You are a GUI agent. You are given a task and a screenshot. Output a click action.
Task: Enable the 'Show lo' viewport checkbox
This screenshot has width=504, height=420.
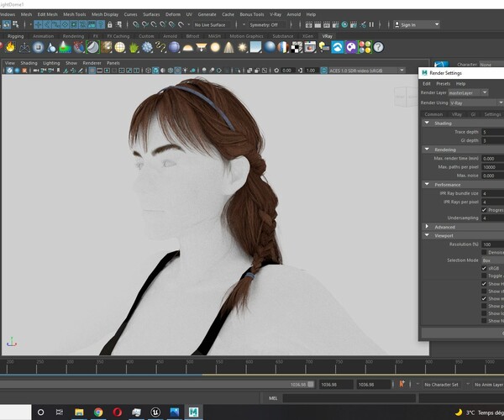[484, 313]
